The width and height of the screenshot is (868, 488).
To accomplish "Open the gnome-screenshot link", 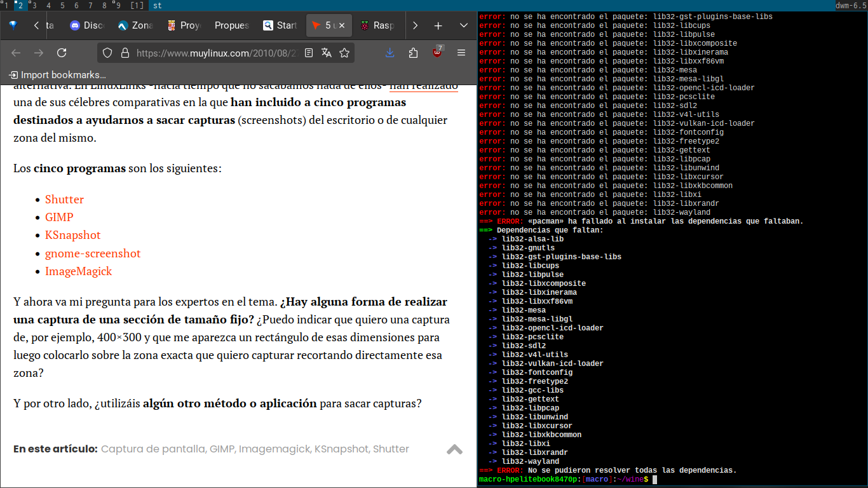I will [x=93, y=254].
